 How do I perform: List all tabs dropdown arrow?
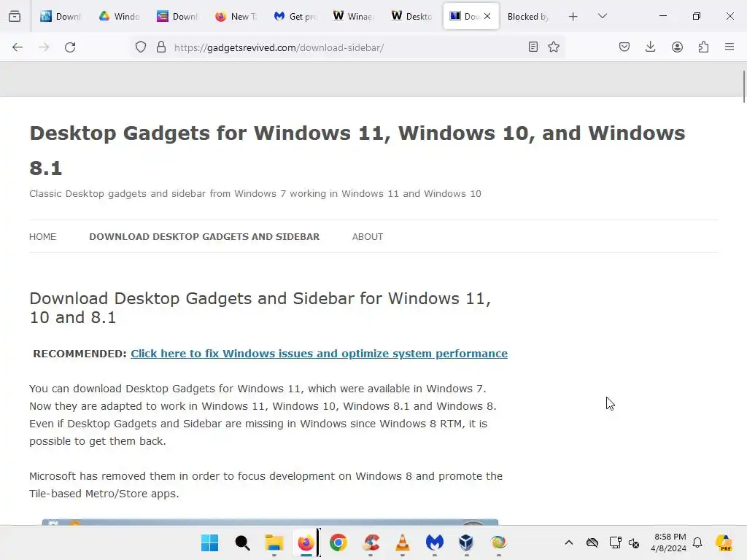602,16
